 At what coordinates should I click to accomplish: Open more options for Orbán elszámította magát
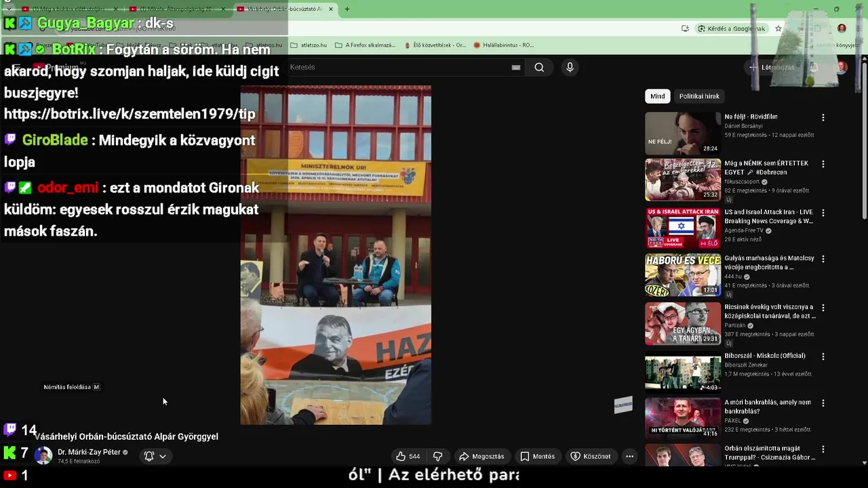pyautogui.click(x=823, y=449)
